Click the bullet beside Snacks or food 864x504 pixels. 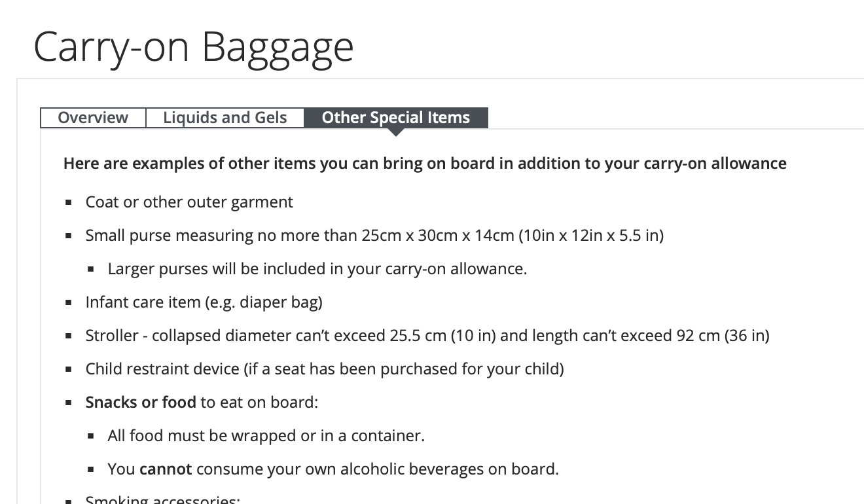[x=69, y=403]
